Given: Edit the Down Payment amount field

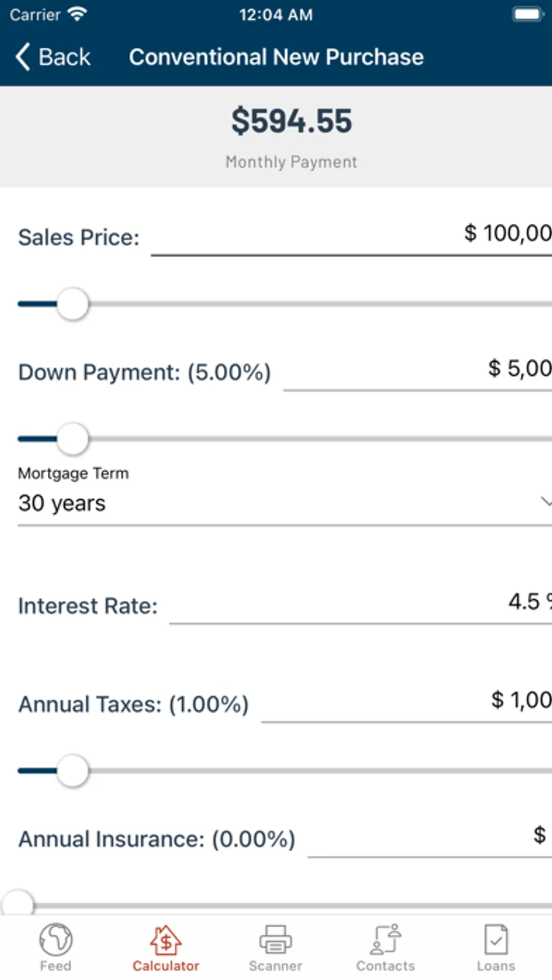Looking at the screenshot, I should pyautogui.click(x=417, y=370).
